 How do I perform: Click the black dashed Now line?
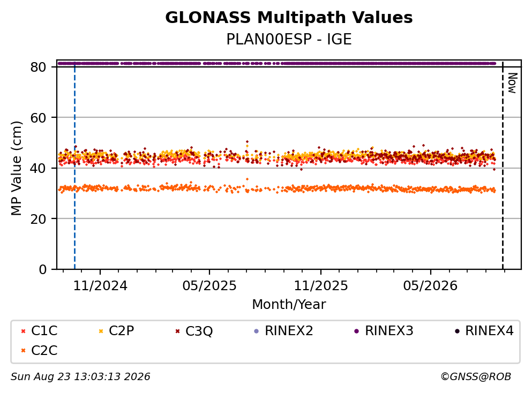coord(503,165)
